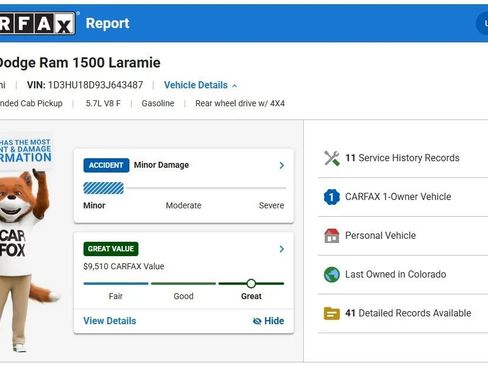Viewport: 488px width, 366px height.
Task: Click the Minor Damage heading text
Action: tap(161, 165)
